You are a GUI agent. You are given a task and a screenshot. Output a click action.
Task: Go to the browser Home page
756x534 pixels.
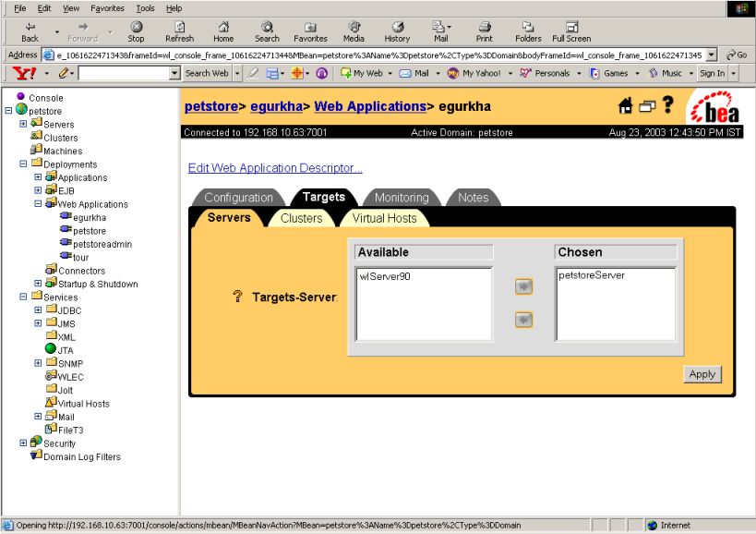223,31
